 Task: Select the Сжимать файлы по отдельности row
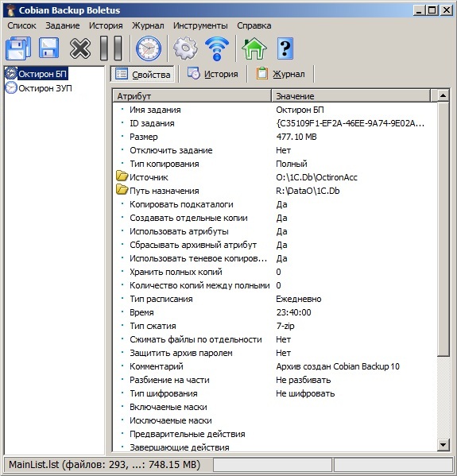click(x=275, y=339)
